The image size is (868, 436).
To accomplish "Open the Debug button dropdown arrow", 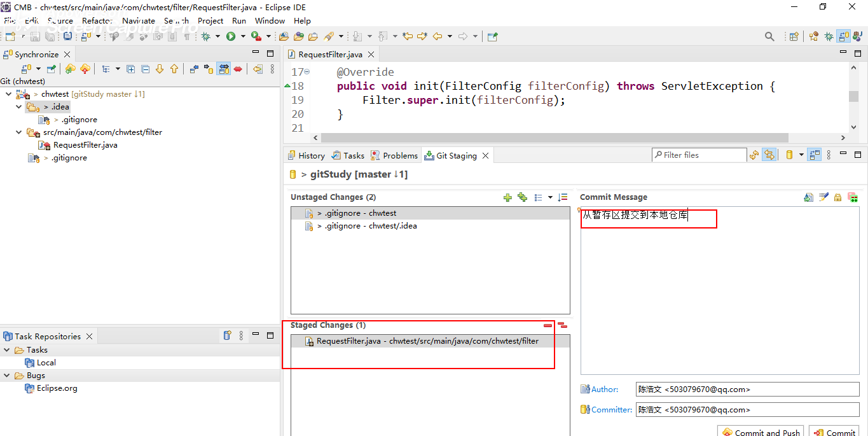I will coord(217,36).
